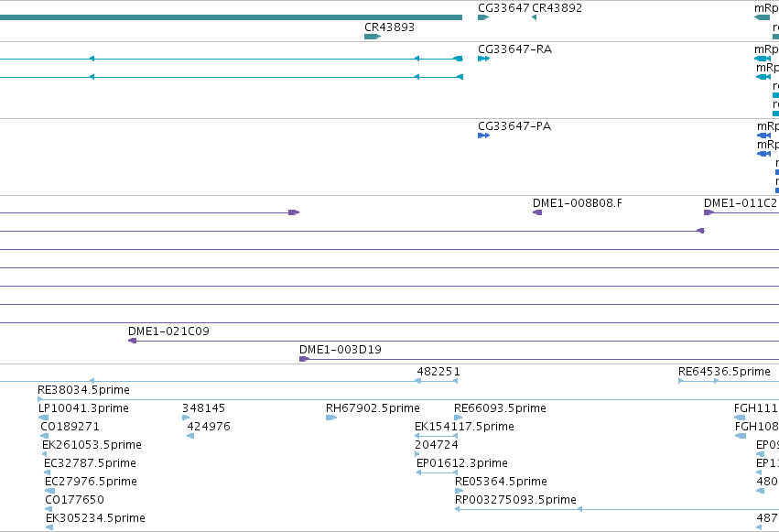Select the CG33647-RA transcript arrows

pyautogui.click(x=483, y=59)
